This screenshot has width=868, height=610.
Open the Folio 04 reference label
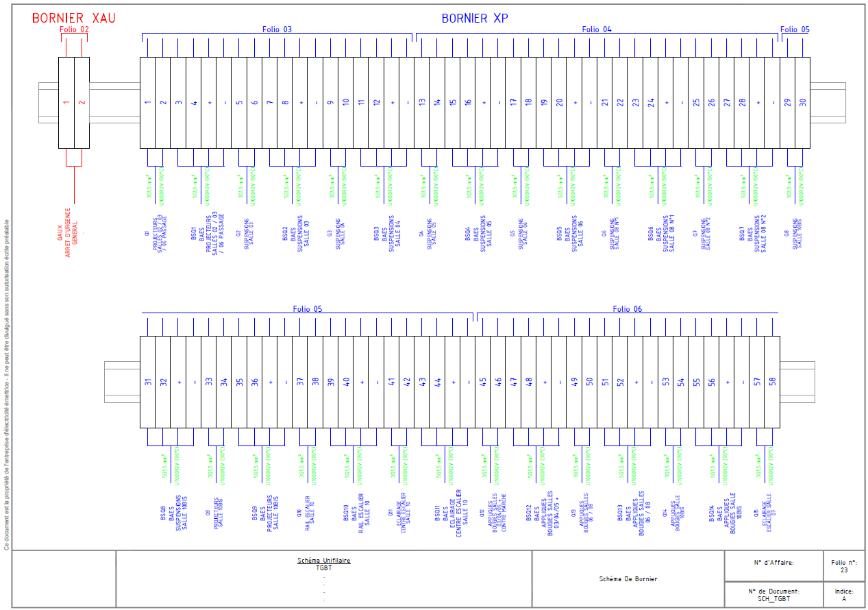[x=597, y=29]
